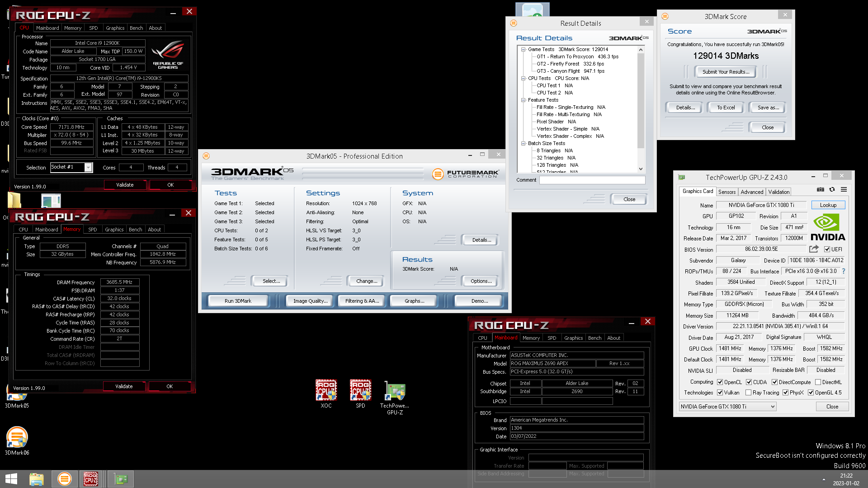Select GT2 - Firefly Forest result row
This screenshot has width=868, height=488.
pyautogui.click(x=570, y=64)
